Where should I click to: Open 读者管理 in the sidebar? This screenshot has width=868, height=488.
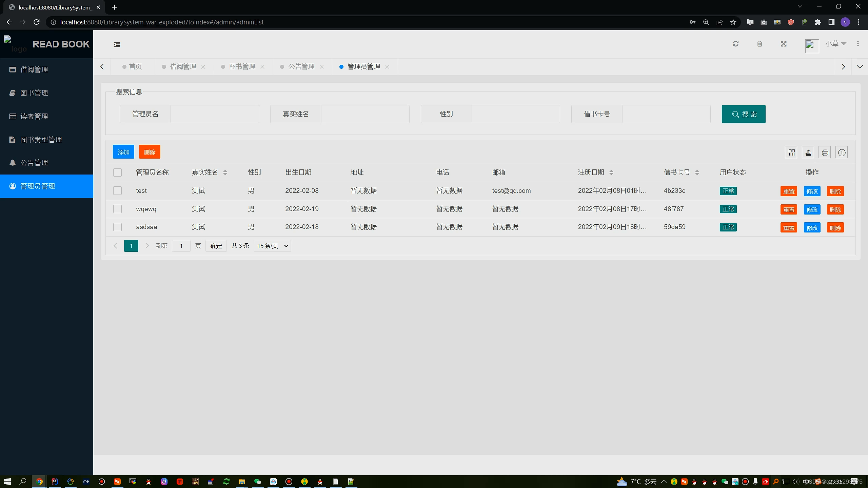pos(34,116)
